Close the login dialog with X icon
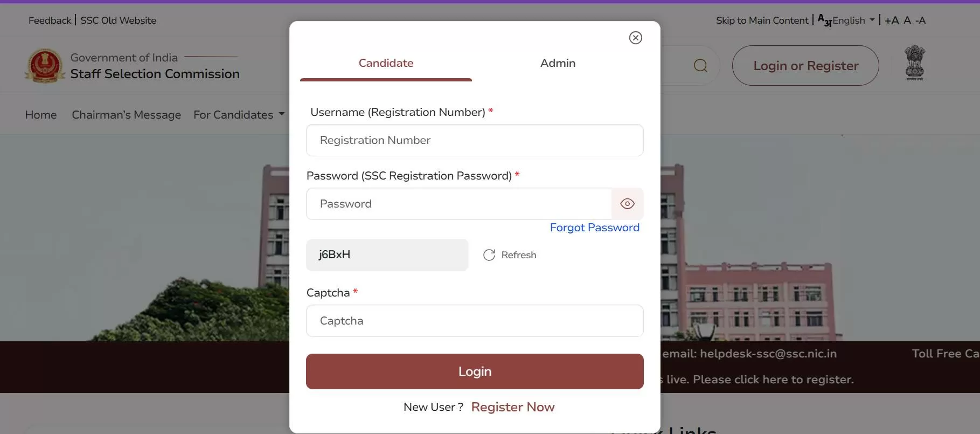The image size is (980, 434). pos(636,38)
